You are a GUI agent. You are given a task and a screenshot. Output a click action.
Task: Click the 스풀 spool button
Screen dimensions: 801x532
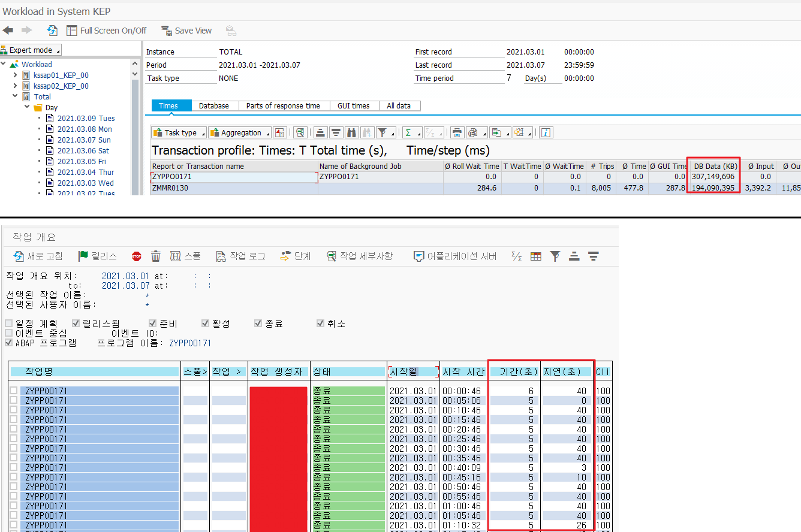(185, 256)
